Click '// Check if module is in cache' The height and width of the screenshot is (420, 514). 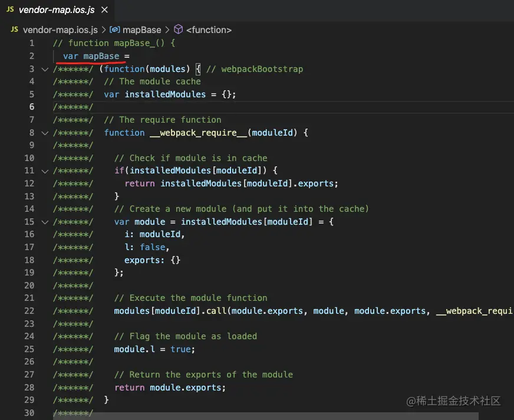(x=191, y=158)
